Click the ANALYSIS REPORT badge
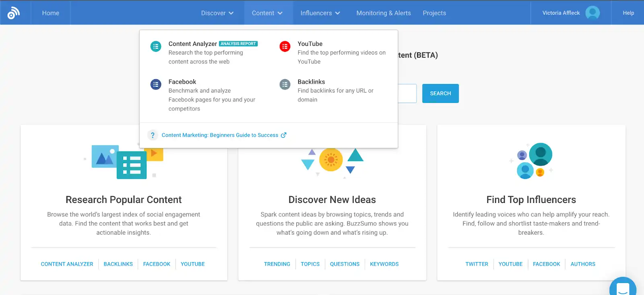 click(x=238, y=44)
